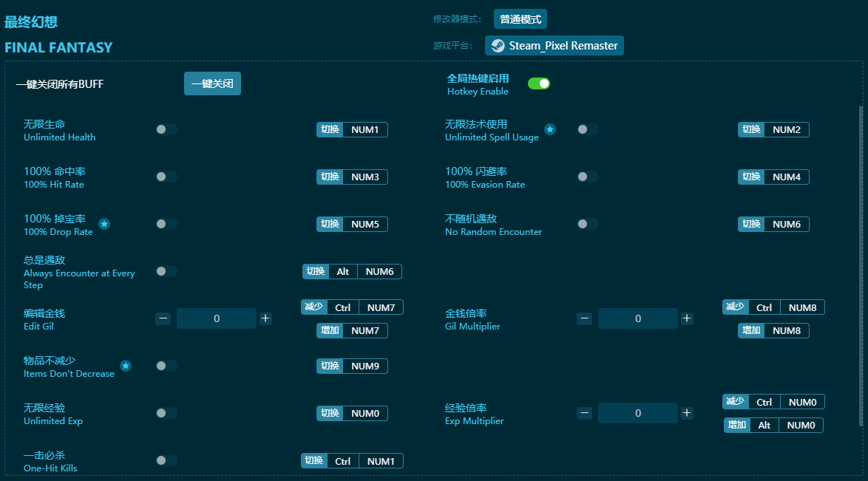The image size is (868, 481).
Task: Enable Unlimited Health toggle
Action: (x=166, y=129)
